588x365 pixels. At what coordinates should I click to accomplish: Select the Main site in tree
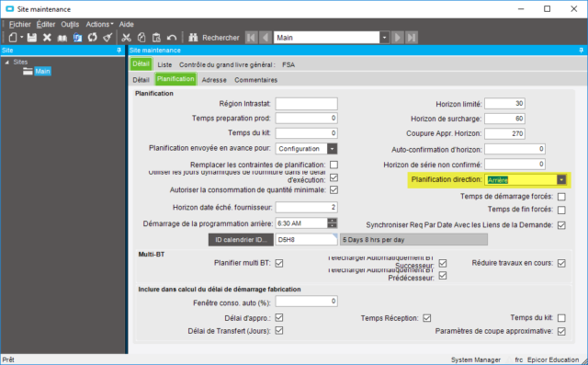[43, 72]
